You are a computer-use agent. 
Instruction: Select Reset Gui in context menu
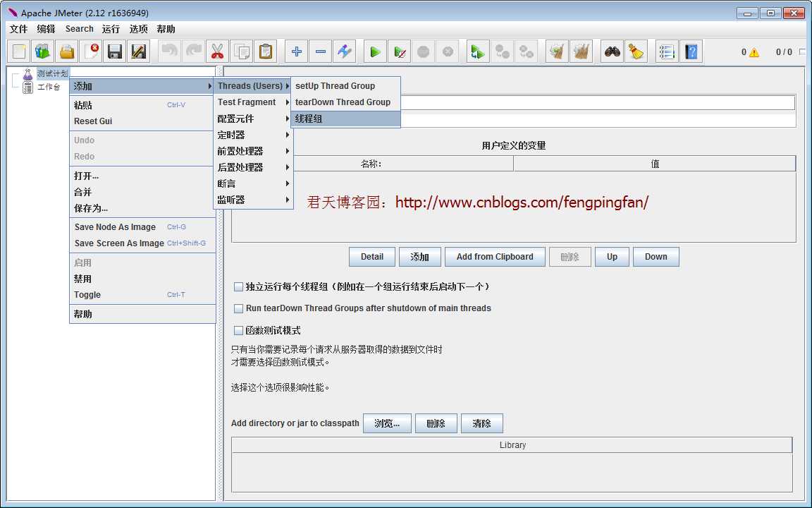click(x=142, y=121)
